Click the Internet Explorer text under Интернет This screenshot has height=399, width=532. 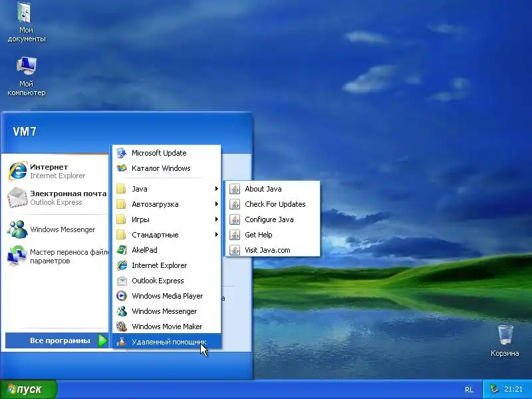click(x=58, y=176)
